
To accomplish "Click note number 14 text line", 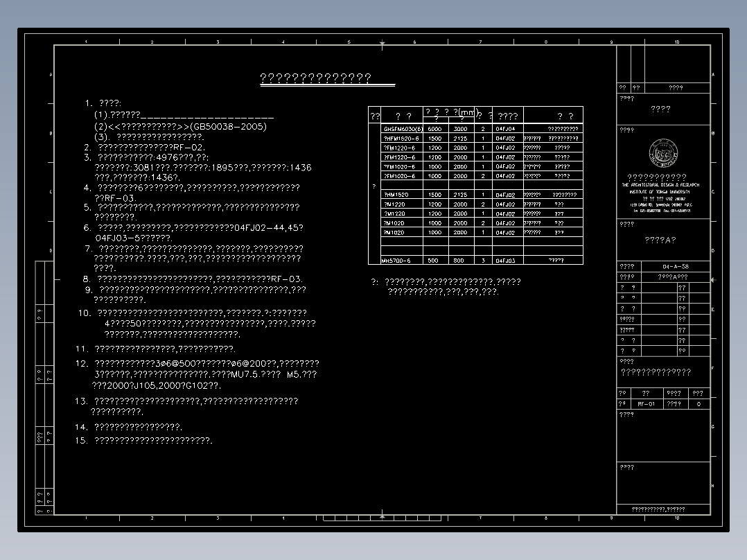I will point(129,426).
